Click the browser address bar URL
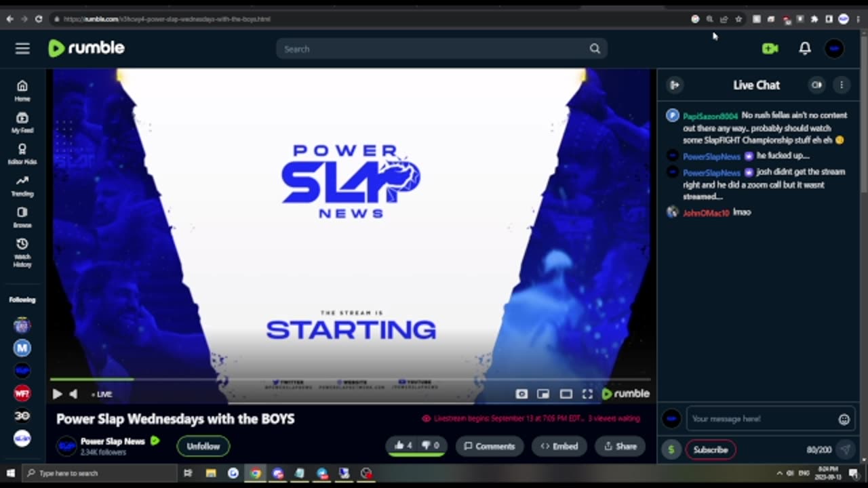 (167, 19)
